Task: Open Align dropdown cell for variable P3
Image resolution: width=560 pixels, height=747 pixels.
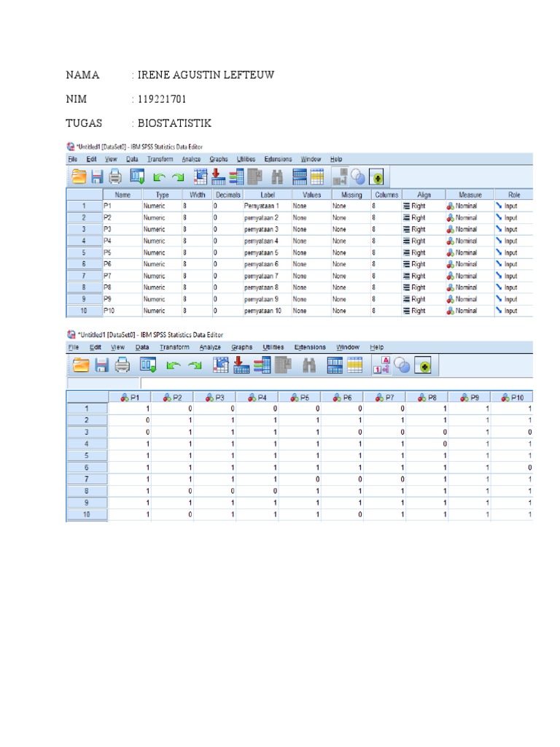Action: pos(424,229)
